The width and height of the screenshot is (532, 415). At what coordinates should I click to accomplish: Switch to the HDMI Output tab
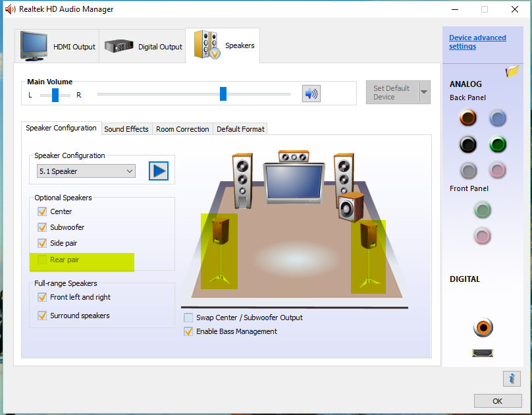coord(57,46)
